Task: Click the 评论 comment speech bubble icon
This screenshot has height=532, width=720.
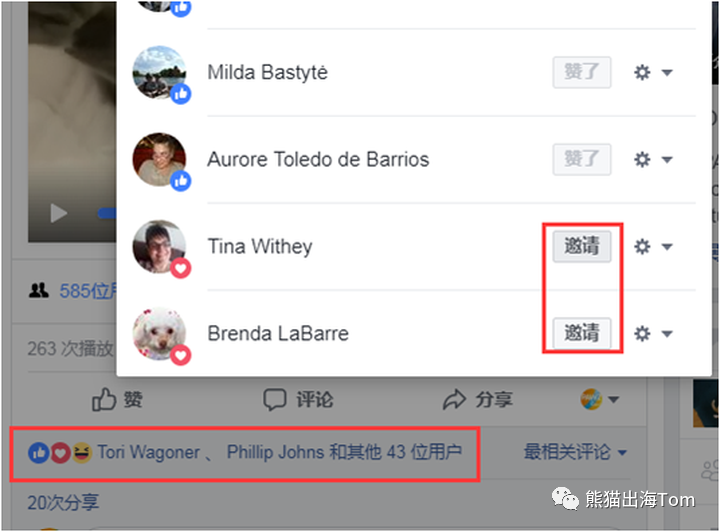Action: tap(275, 399)
